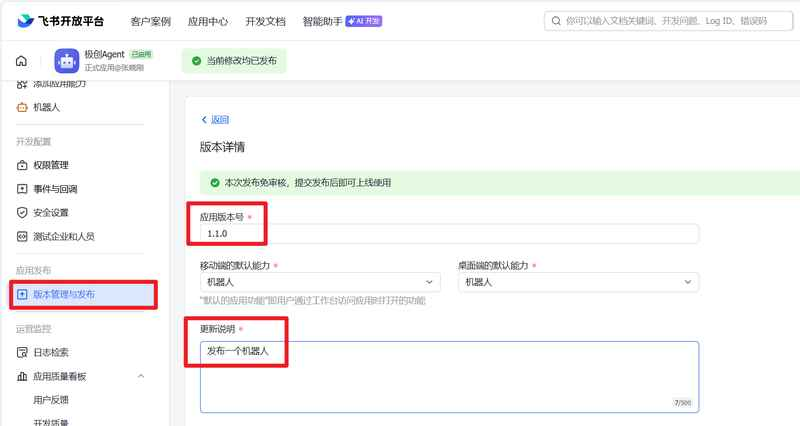Click the 版本管理与发布 upload icon
This screenshot has height=426, width=800.
22,294
